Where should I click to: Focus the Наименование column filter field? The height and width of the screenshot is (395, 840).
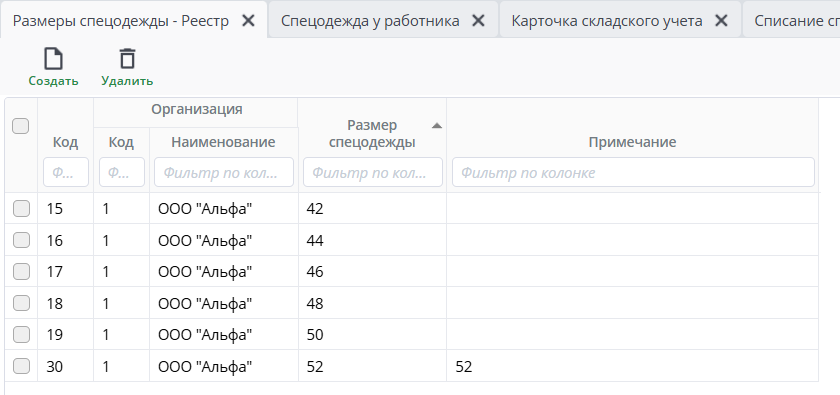click(224, 172)
